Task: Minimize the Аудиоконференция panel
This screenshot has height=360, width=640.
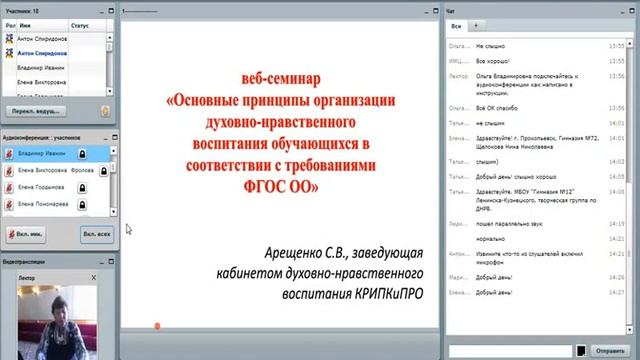Action: coord(105,138)
